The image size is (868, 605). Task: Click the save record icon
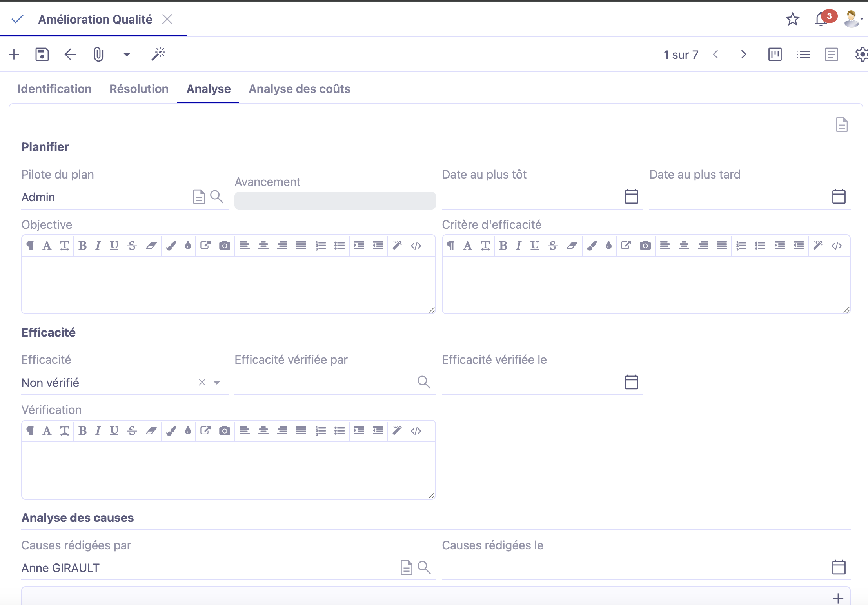42,55
